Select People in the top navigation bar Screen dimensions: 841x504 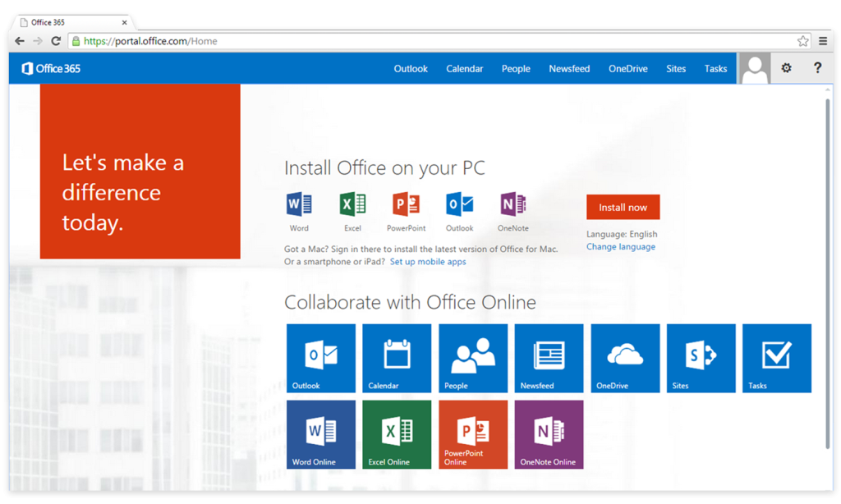[x=516, y=69]
